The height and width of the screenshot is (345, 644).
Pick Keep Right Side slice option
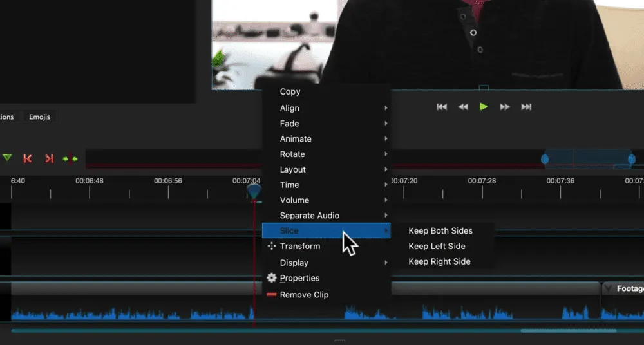[x=439, y=261]
